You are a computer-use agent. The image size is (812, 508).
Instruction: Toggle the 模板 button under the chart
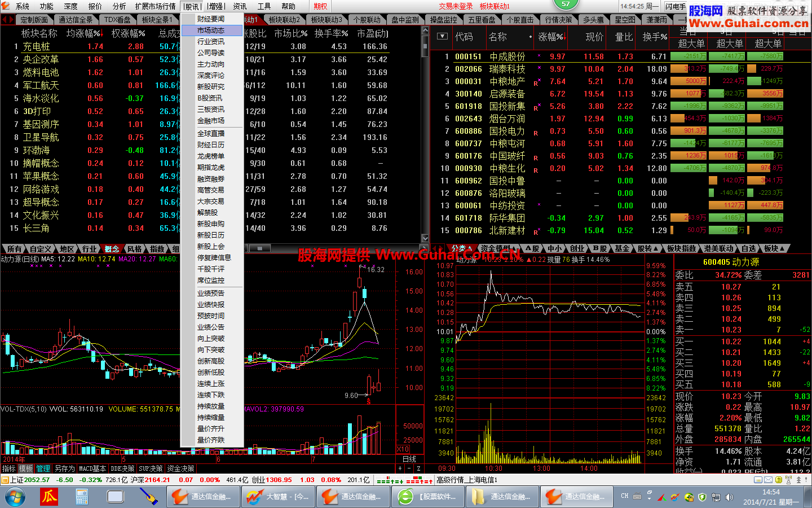(26, 468)
